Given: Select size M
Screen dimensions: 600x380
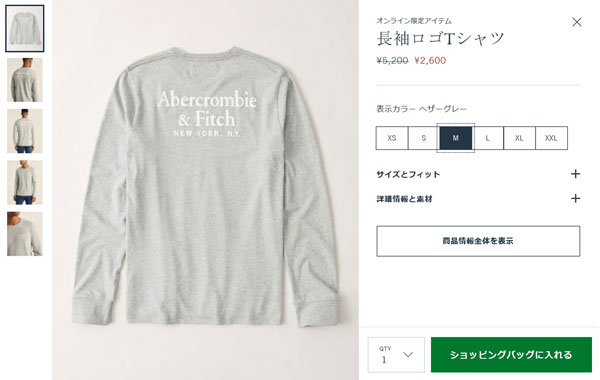Looking at the screenshot, I should point(455,138).
